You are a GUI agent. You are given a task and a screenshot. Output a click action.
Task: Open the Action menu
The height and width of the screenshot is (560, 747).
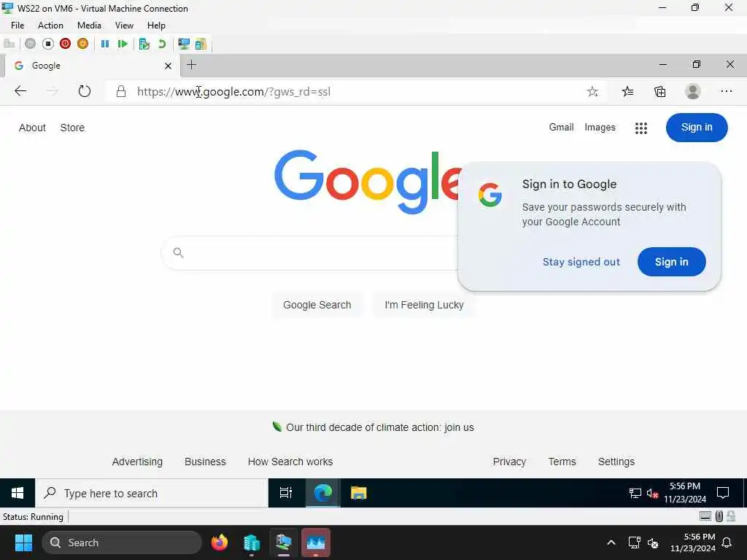pyautogui.click(x=50, y=26)
